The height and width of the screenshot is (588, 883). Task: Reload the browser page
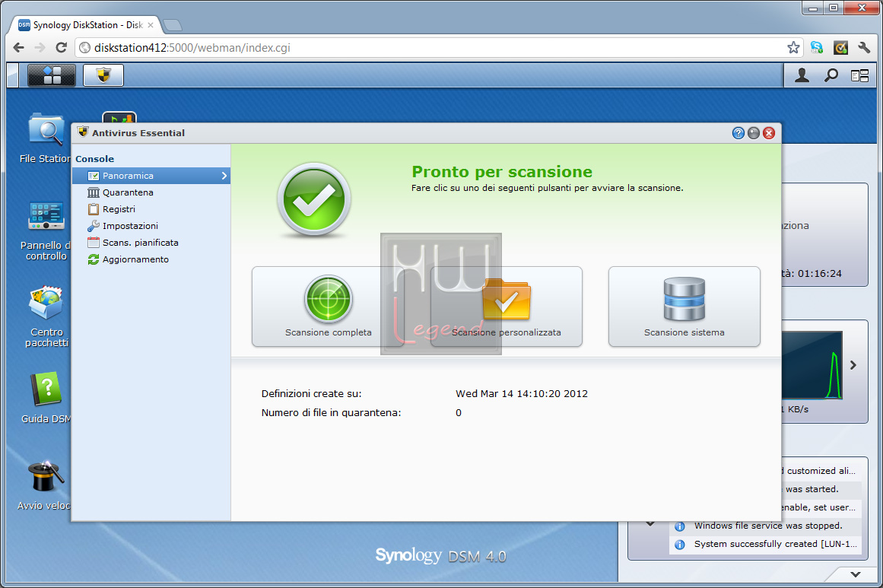click(62, 48)
